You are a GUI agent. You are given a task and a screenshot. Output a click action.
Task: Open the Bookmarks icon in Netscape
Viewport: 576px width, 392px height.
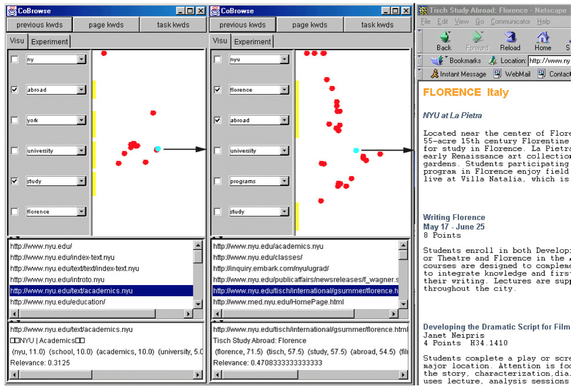point(438,61)
